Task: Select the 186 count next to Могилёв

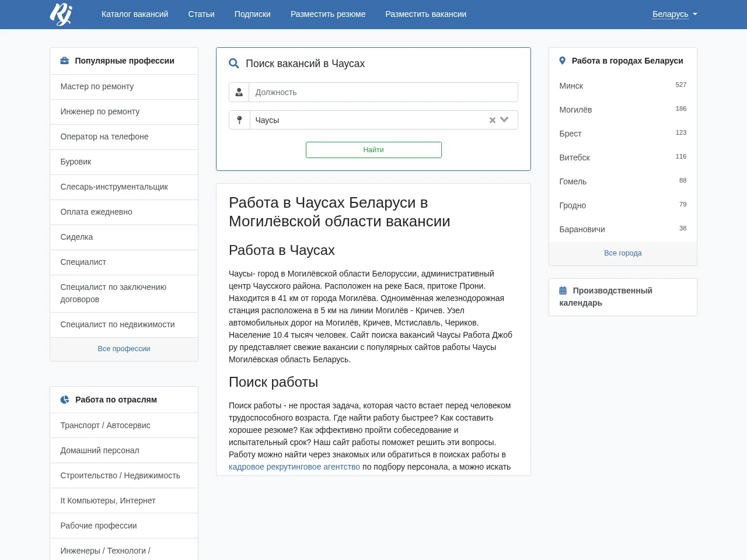Action: coord(681,108)
